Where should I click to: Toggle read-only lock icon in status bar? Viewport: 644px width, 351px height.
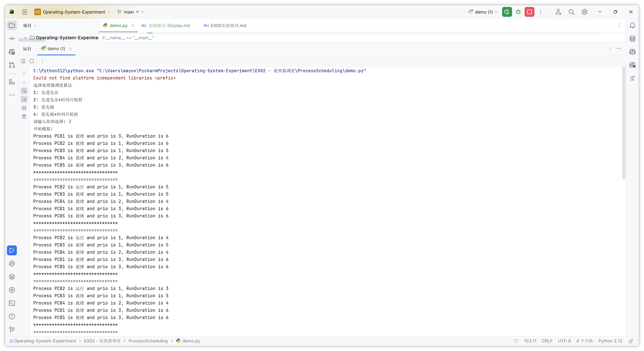point(631,341)
